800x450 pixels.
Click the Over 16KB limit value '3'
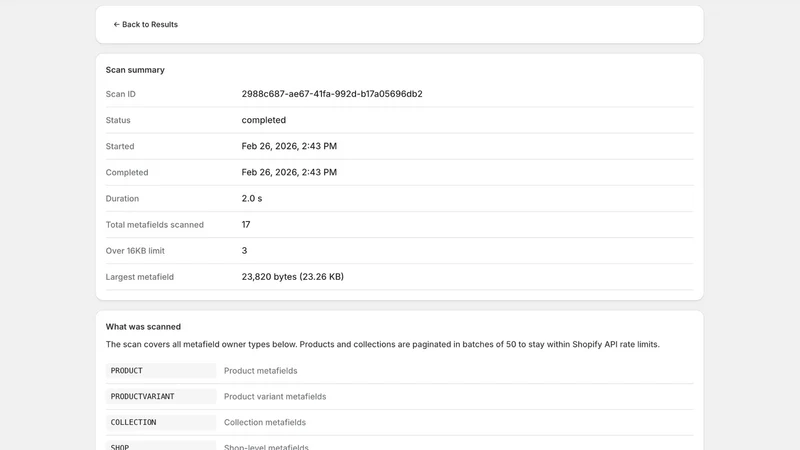[244, 251]
